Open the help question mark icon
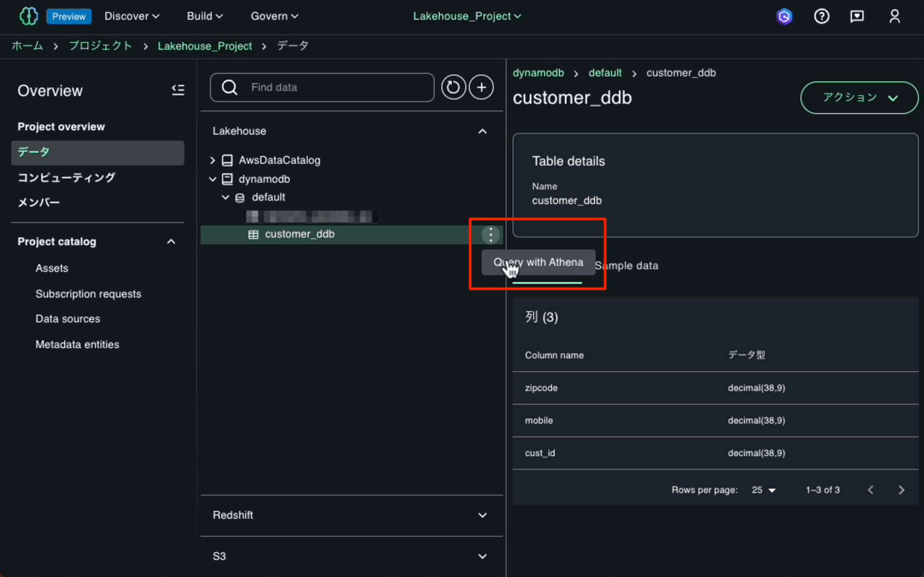924x577 pixels. point(821,17)
